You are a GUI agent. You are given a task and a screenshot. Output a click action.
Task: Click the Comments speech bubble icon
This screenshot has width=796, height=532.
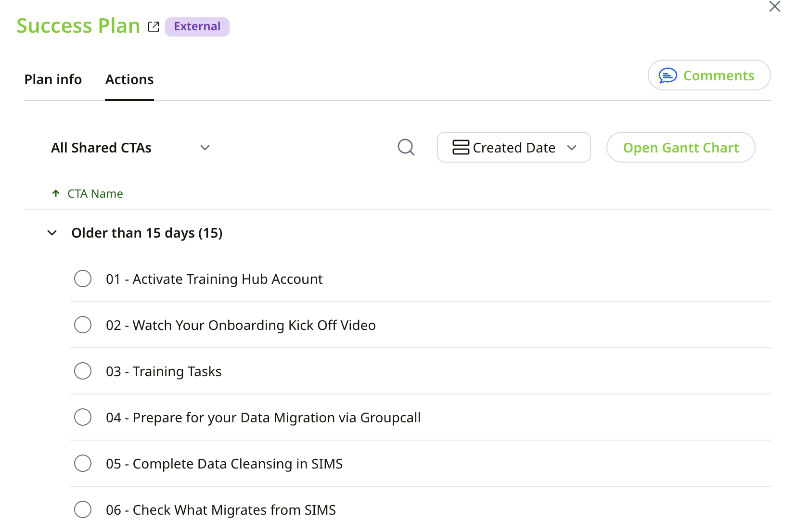point(668,76)
